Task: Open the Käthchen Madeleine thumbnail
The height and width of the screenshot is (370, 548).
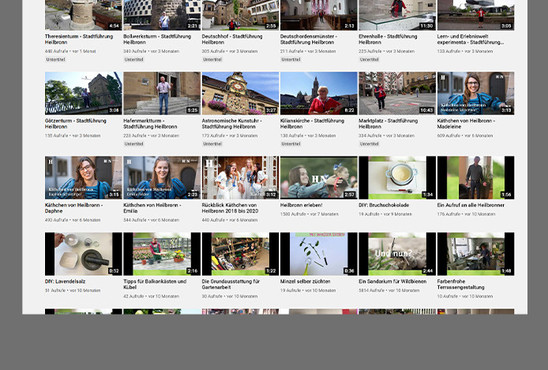Action: 476,93
